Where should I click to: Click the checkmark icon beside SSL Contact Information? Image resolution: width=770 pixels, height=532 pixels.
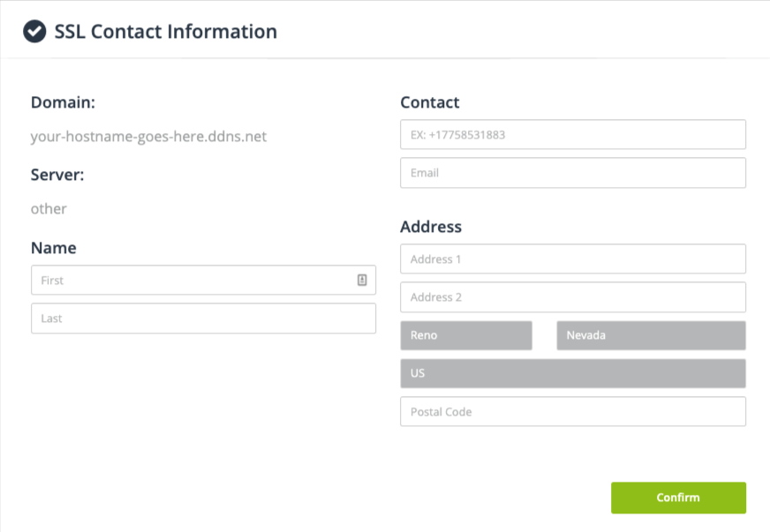34,32
